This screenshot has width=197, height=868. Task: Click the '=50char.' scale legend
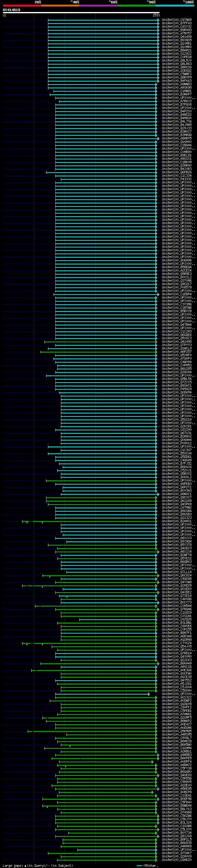tap(147, 866)
